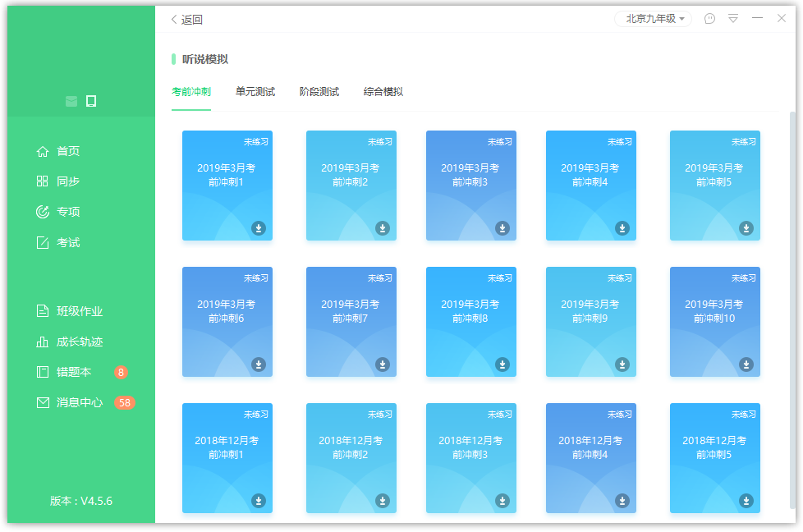
Task: Click the feedback chat icon in title bar
Action: point(709,19)
